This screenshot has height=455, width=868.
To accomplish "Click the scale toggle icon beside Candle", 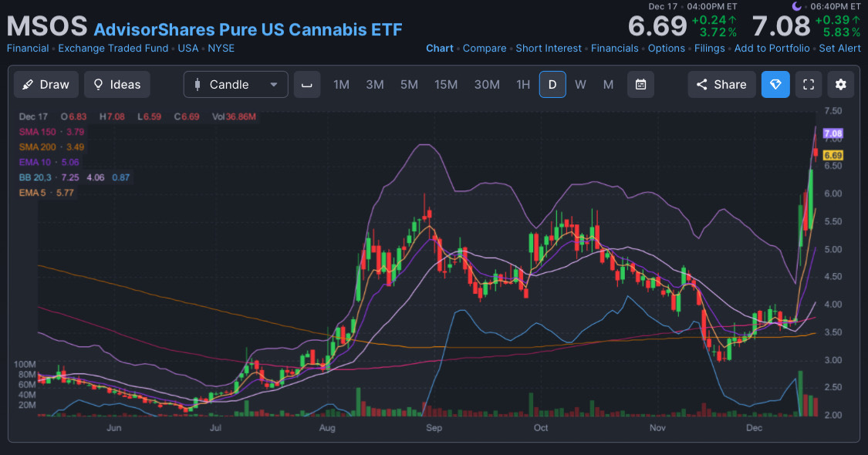I will 306,85.
